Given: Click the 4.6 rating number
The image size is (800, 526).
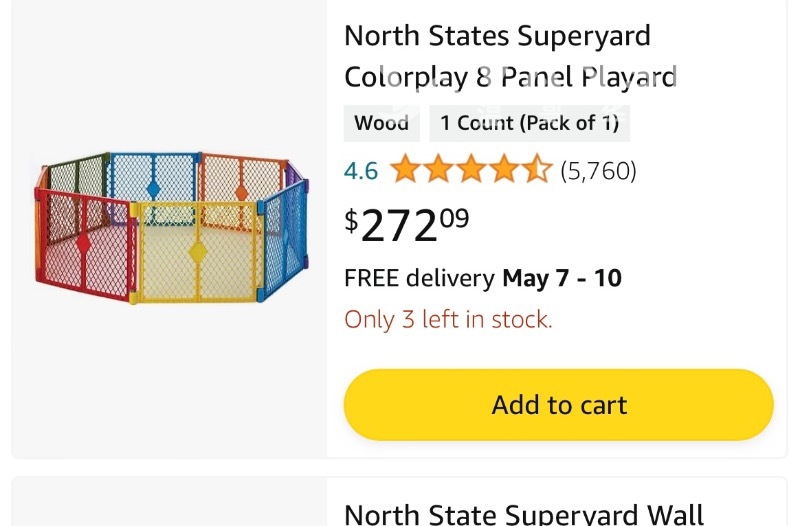Looking at the screenshot, I should (x=361, y=171).
